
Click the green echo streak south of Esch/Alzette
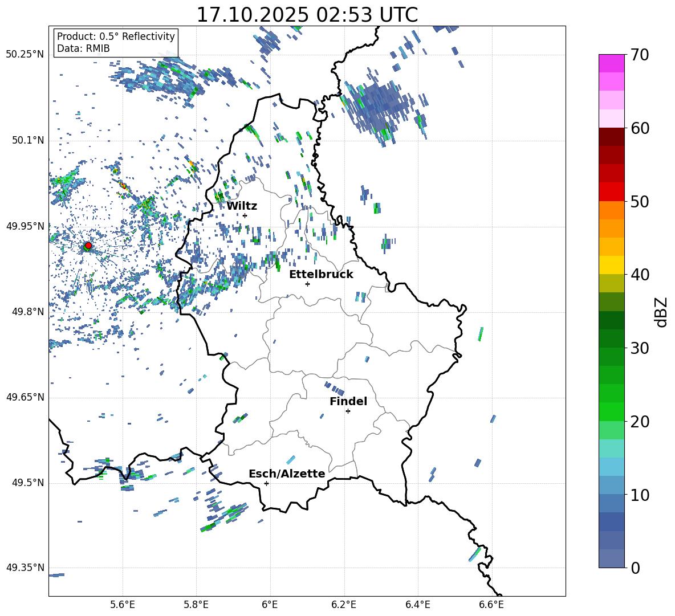click(x=225, y=517)
